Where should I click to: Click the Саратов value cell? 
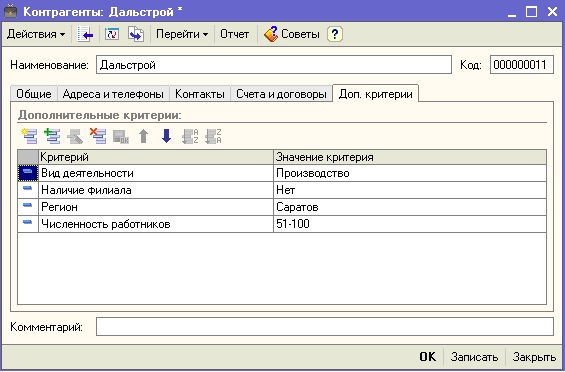pyautogui.click(x=410, y=207)
